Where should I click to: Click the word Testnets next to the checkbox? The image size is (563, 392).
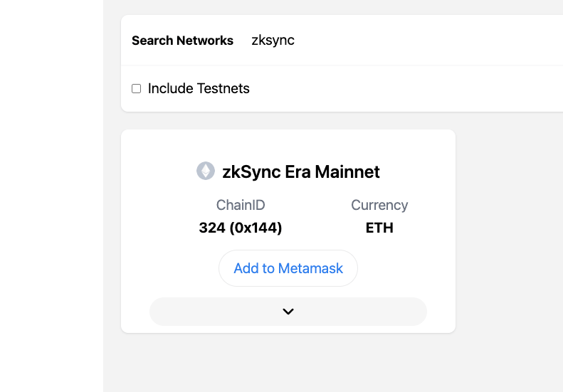click(223, 89)
